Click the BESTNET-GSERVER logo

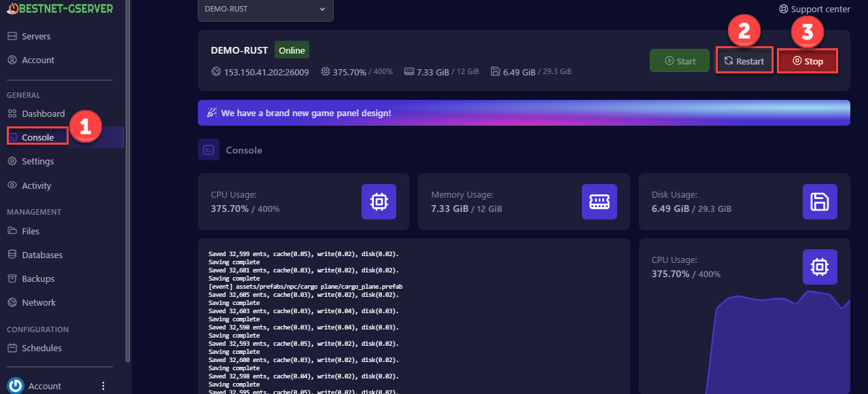(x=60, y=9)
